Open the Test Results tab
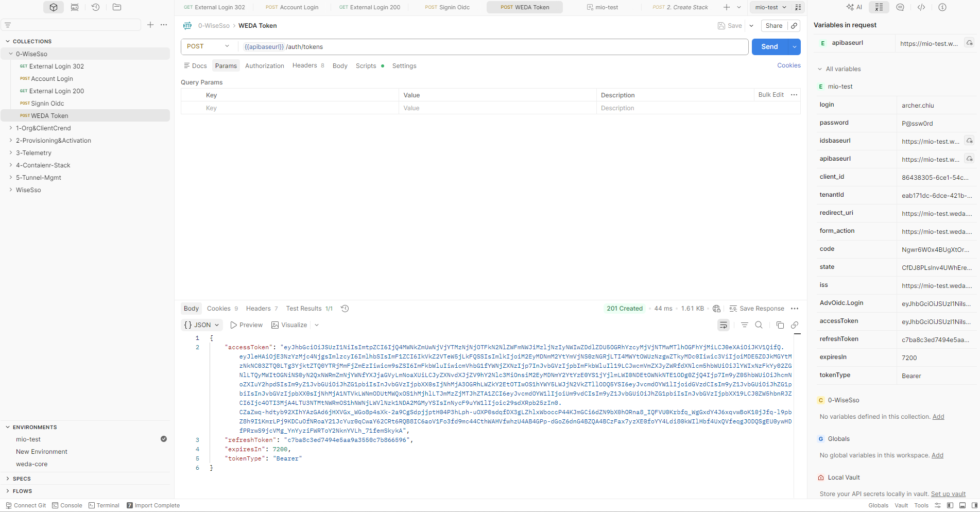This screenshot has height=512, width=980. pos(309,309)
